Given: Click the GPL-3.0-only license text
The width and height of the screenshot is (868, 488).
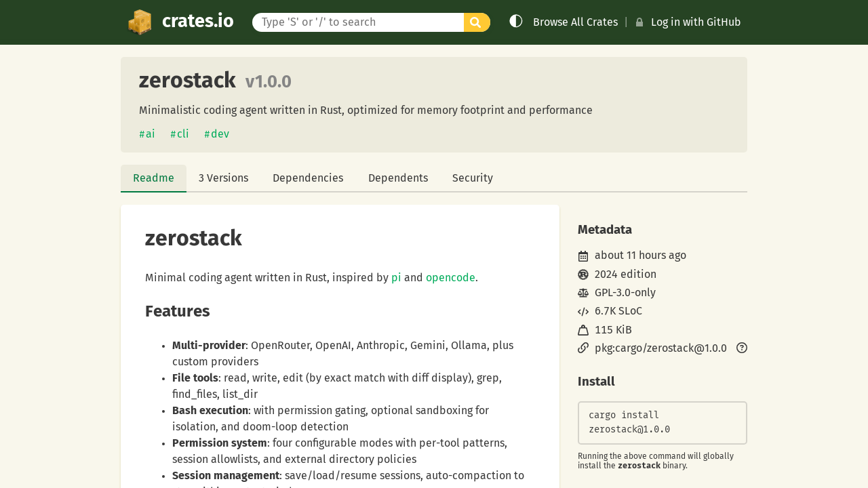Looking at the screenshot, I should click(x=625, y=293).
